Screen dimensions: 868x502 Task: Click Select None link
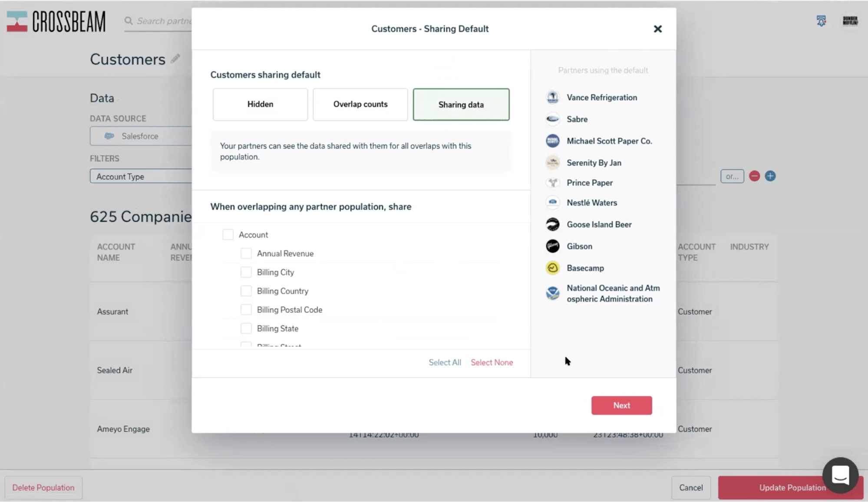click(x=492, y=362)
